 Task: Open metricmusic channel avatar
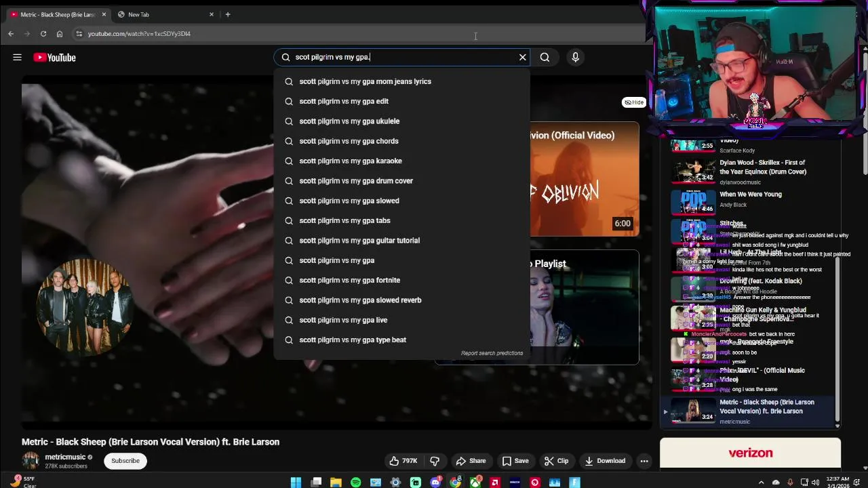pos(31,461)
